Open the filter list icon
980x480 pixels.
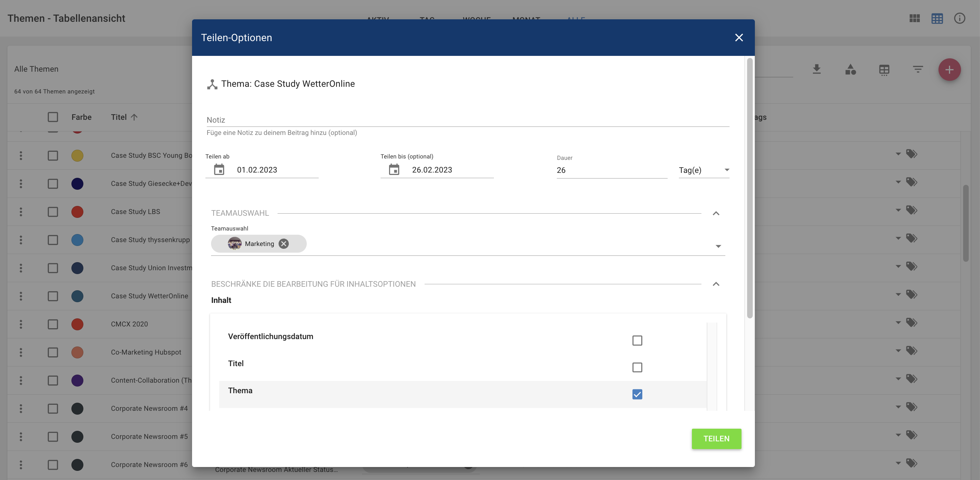[x=918, y=69]
